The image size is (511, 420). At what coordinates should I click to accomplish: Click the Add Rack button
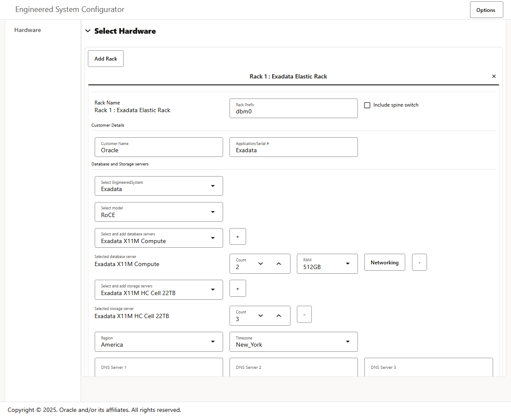(x=105, y=58)
